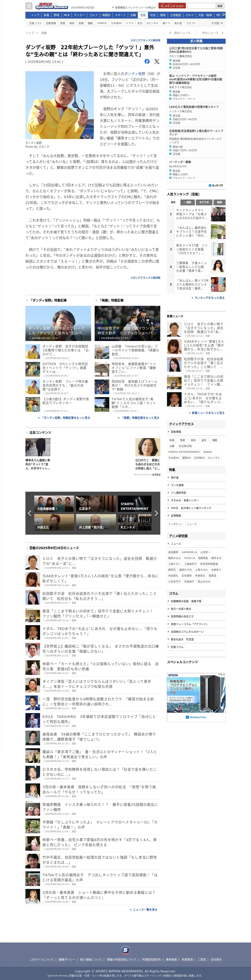Click the GARNiDELiA tag
This screenshot has width=251, height=980.
(189, 552)
